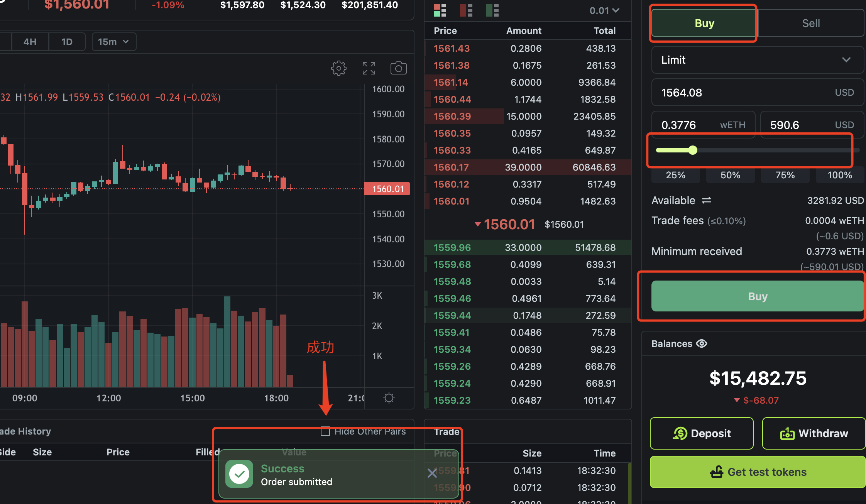
Task: Click the Time column header in Trade panel
Action: coord(604,453)
